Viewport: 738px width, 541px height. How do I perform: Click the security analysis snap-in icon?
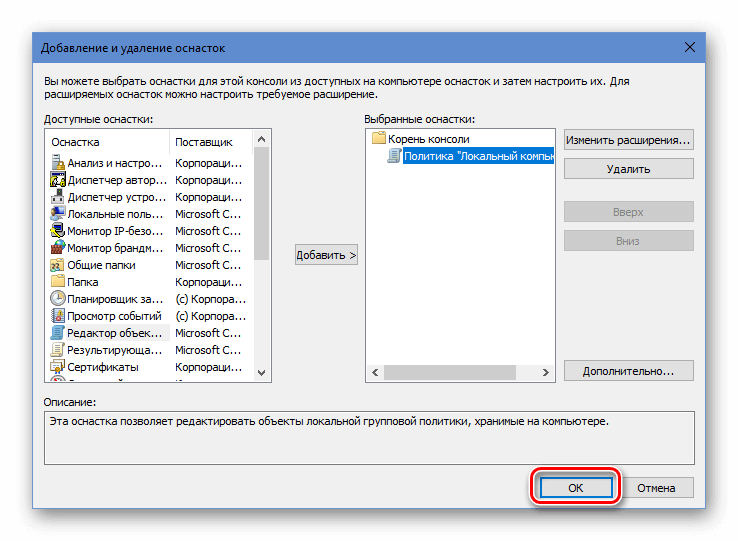tap(57, 163)
